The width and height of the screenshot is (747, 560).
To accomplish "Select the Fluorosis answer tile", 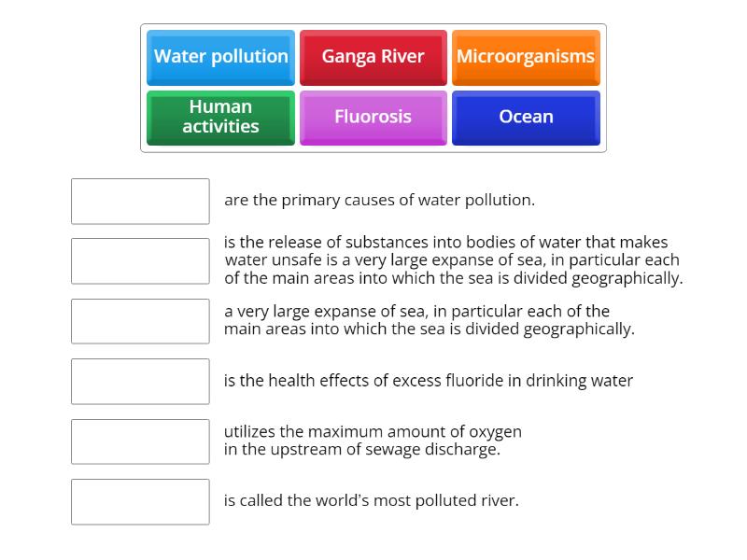I will 373,118.
